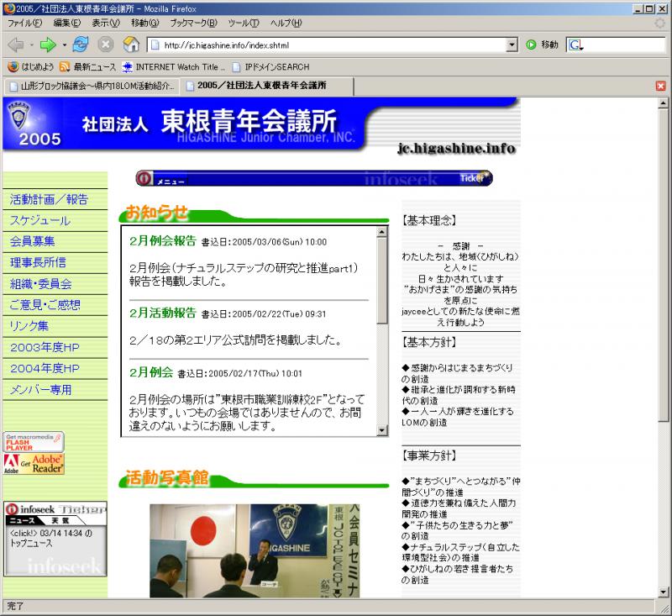Go to the Home page icon

tap(131, 45)
